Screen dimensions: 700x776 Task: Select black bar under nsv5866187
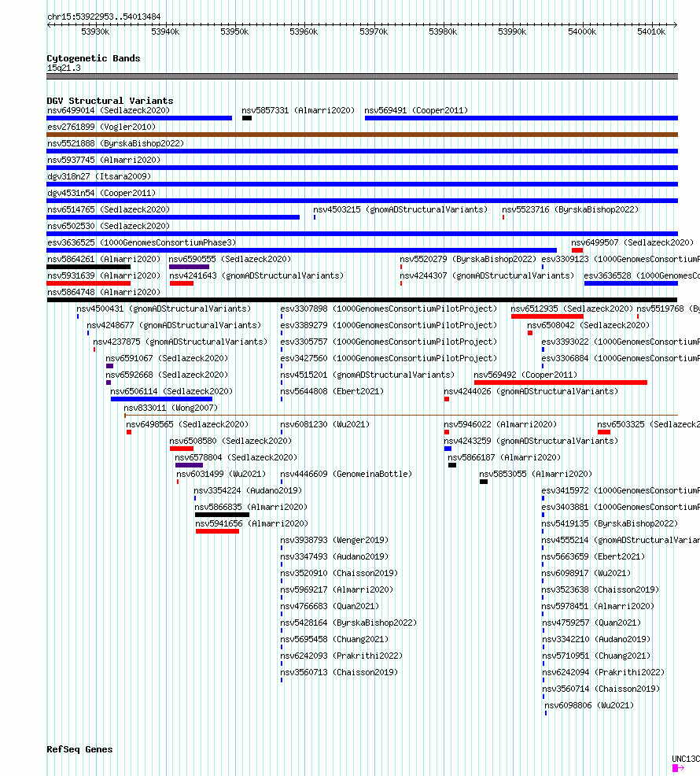452,464
